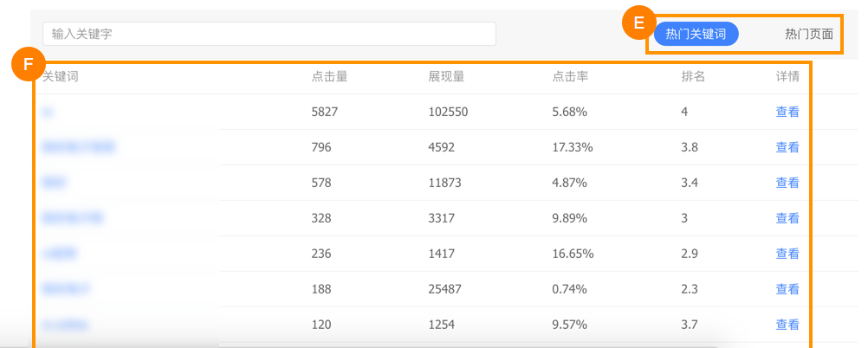Select the keyword link with 578 clicks
868x348 pixels.
pos(55,183)
